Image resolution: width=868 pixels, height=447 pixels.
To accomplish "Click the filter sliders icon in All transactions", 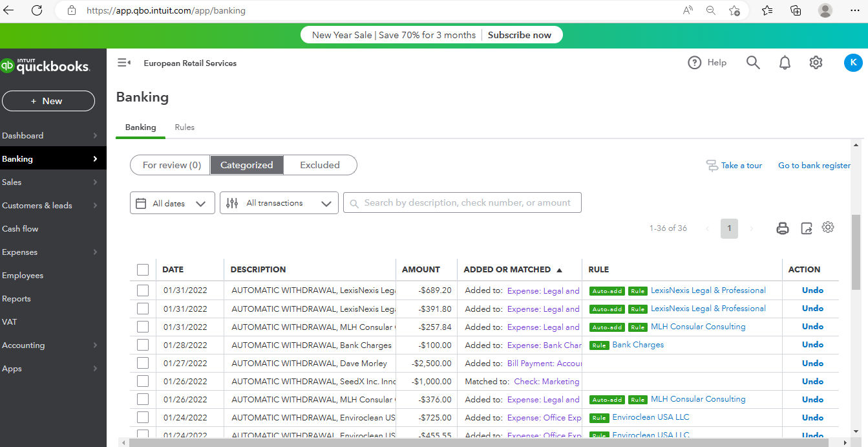I will point(232,203).
